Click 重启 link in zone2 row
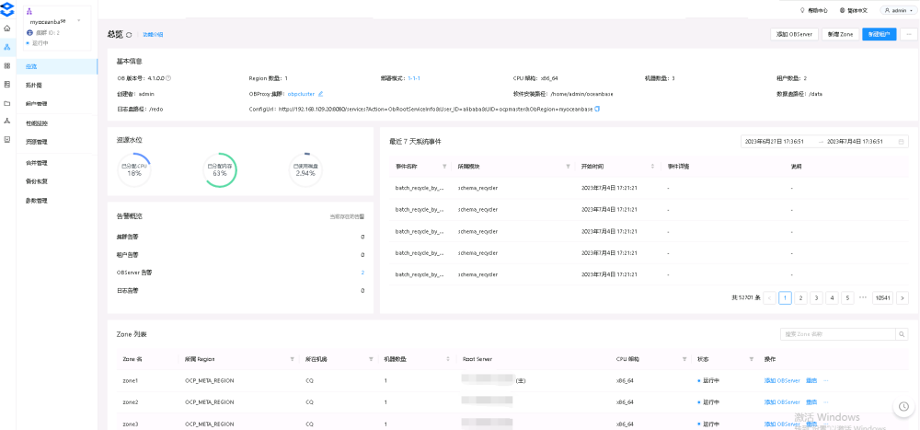 click(811, 402)
